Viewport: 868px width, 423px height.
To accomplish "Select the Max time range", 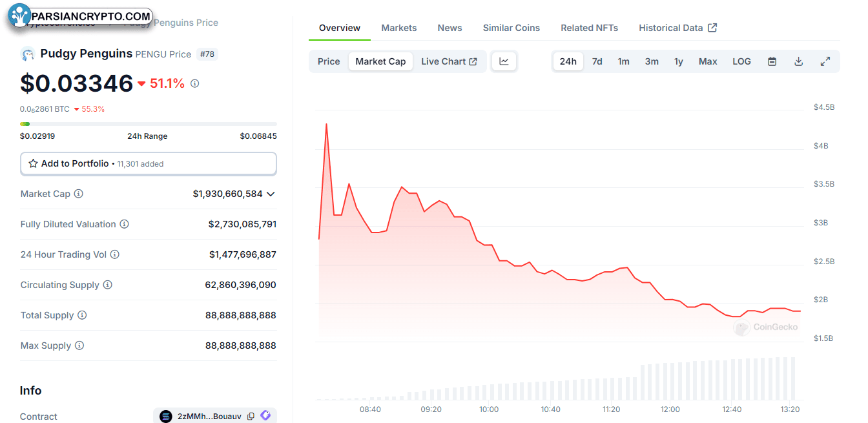I will coord(708,61).
